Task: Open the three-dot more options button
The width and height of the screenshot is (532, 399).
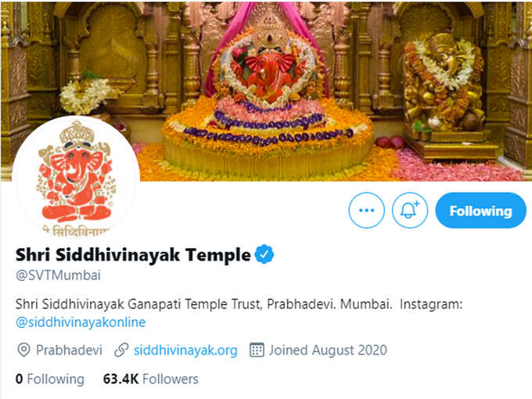Action: tap(366, 210)
